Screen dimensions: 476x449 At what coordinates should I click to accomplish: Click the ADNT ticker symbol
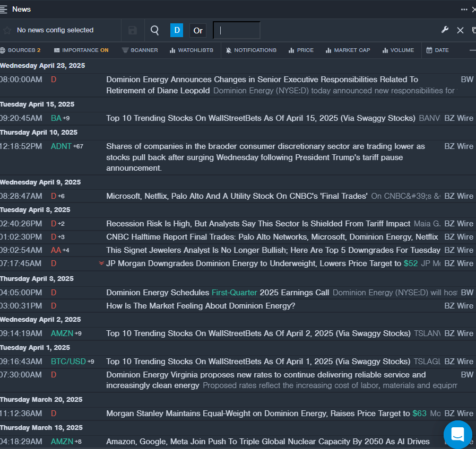click(61, 146)
